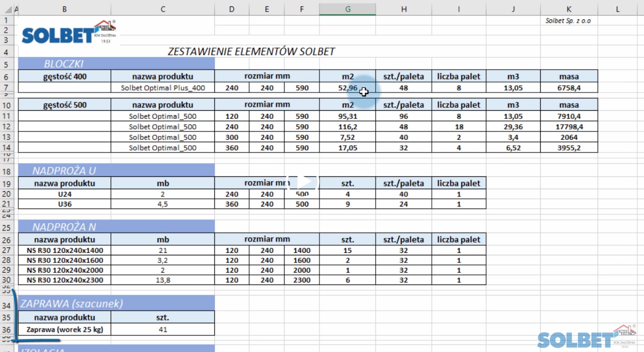Click the m2 value 52,96 cell
This screenshot has height=352, width=644.
pos(347,88)
